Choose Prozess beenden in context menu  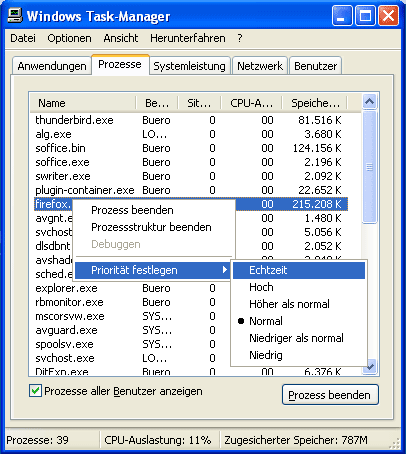click(x=154, y=210)
